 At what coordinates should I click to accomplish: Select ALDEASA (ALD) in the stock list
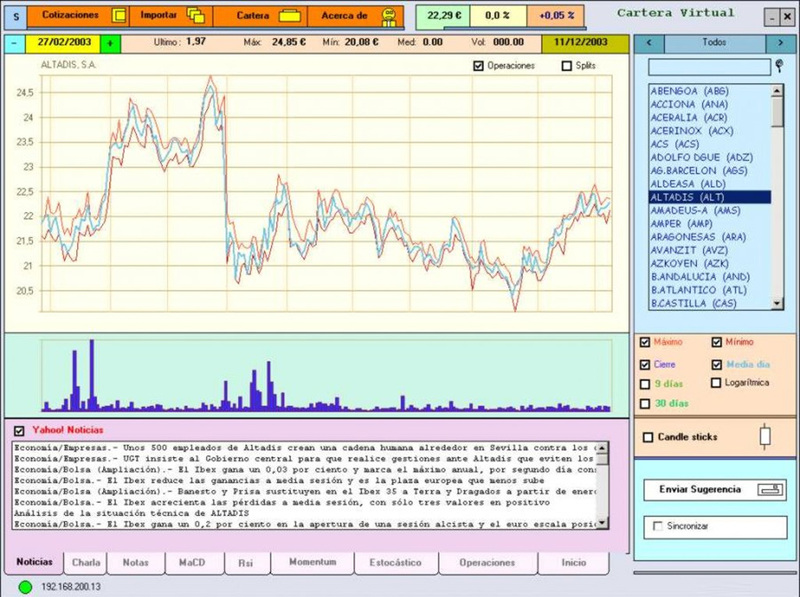point(710,184)
